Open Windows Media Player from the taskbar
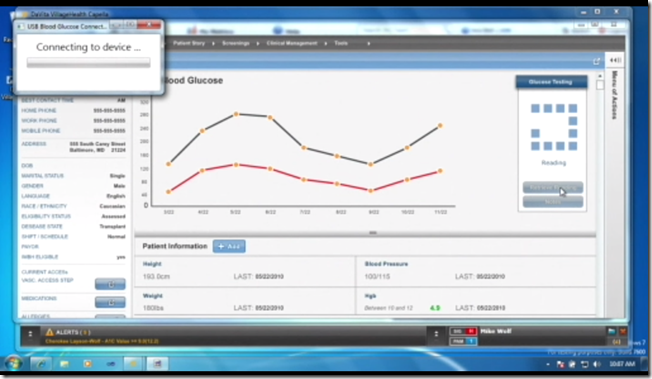The image size is (652, 379). [87, 364]
